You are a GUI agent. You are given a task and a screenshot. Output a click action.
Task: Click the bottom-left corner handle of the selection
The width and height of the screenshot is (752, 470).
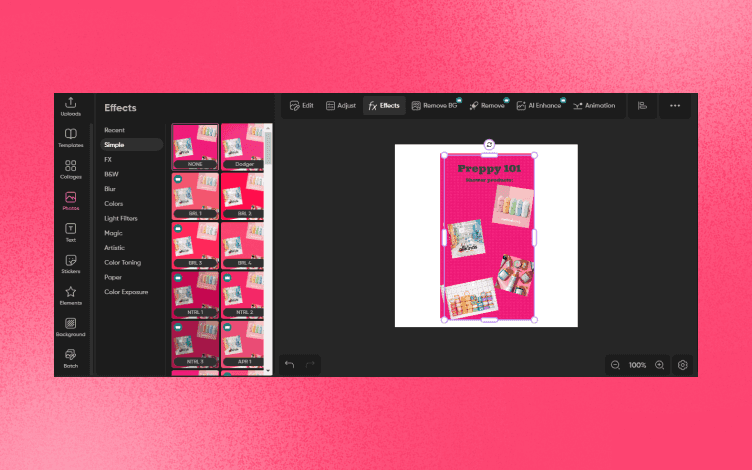coord(444,320)
